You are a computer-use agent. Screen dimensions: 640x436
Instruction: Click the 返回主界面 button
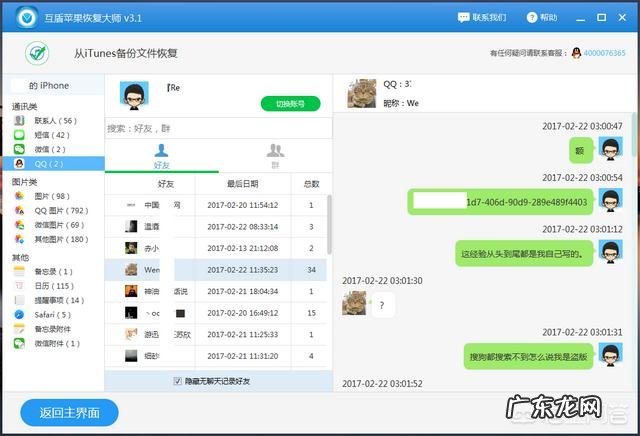coord(69,413)
